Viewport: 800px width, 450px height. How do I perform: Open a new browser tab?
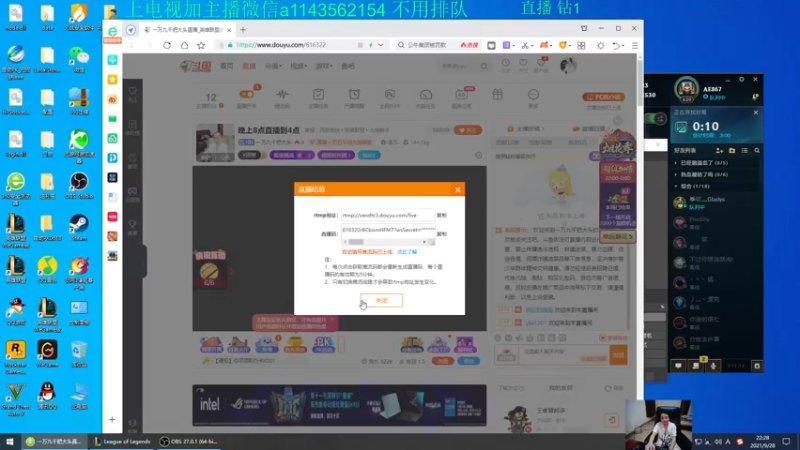(x=243, y=30)
